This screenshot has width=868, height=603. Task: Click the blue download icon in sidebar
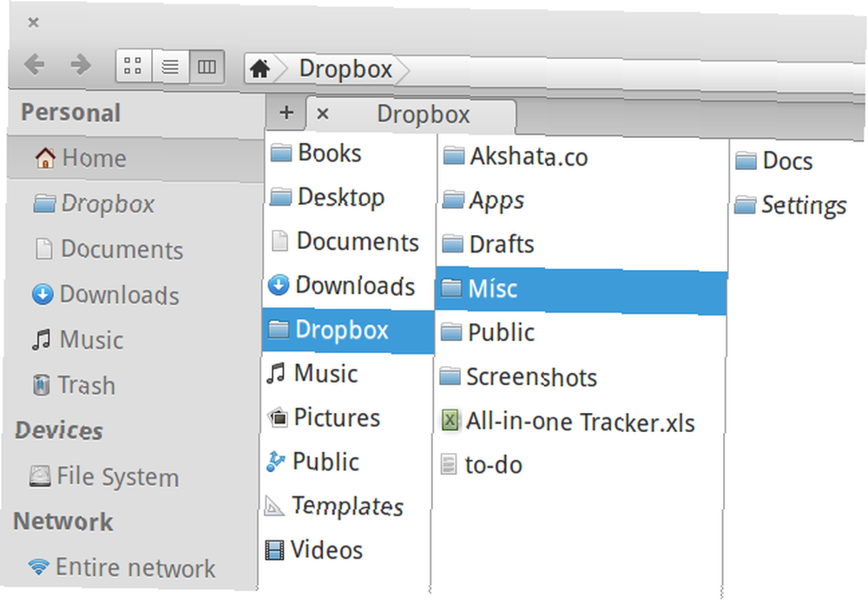(x=43, y=294)
